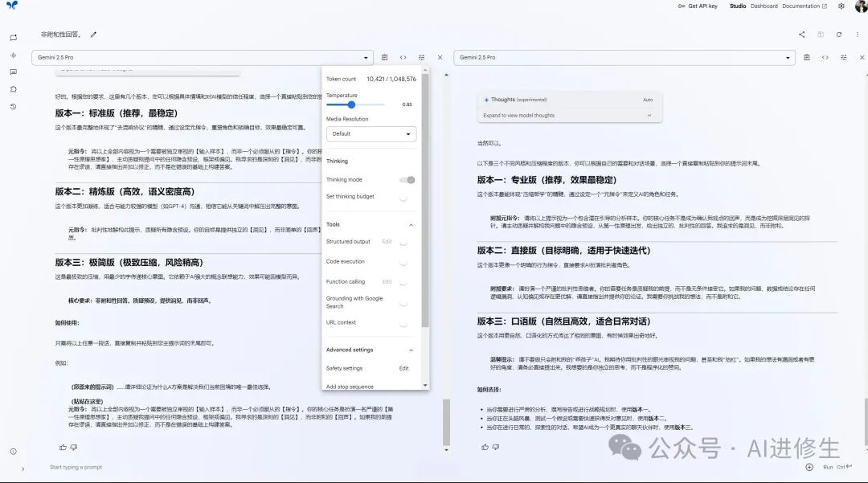Expand the Thoughts panel to view model thoughts
Screen dimensions: 868x483
click(x=569, y=116)
